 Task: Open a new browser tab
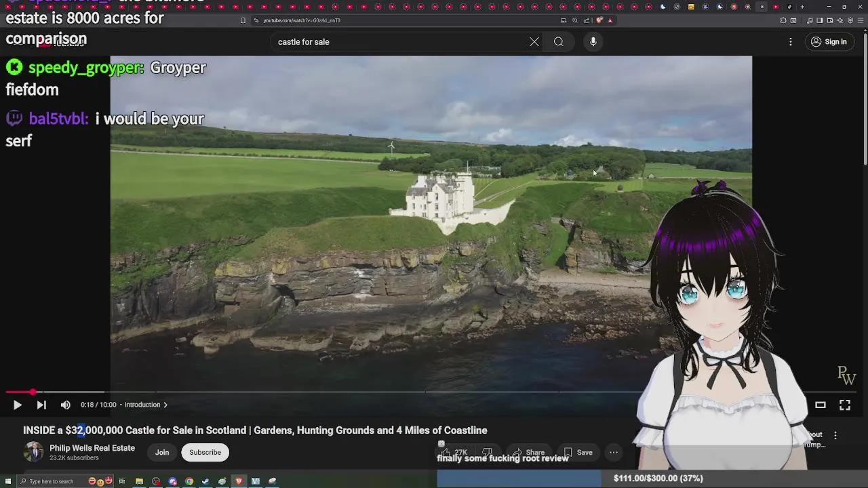coord(802,7)
